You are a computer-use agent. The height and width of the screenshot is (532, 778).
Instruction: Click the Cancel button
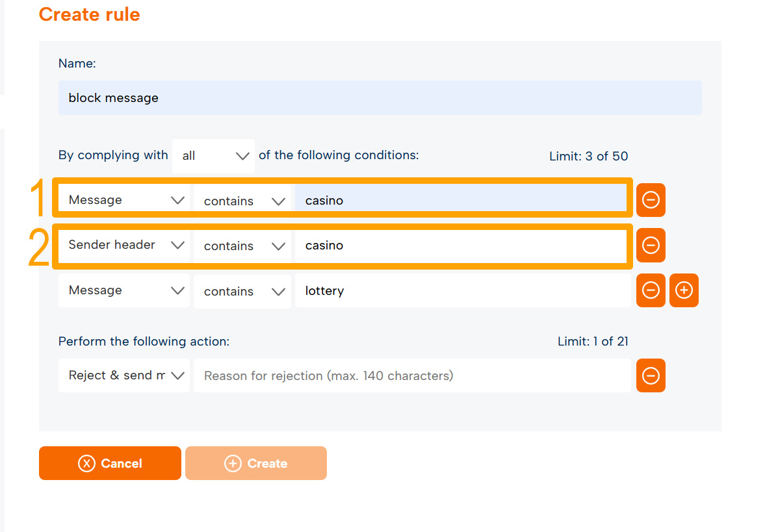coord(110,463)
